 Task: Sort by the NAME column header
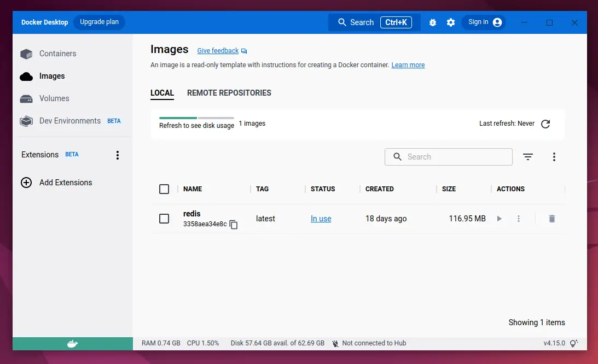point(193,189)
